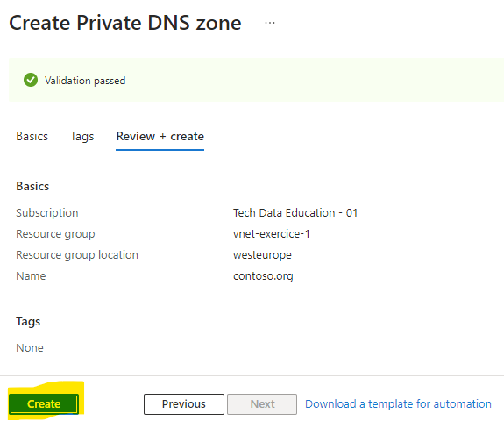Switch to the Basics tab
504x421 pixels.
click(32, 136)
